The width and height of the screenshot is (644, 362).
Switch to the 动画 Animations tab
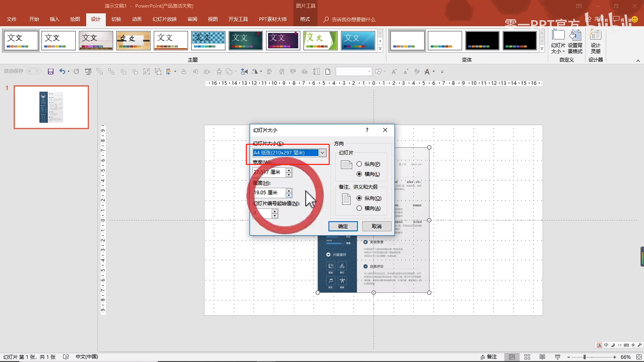click(x=137, y=19)
